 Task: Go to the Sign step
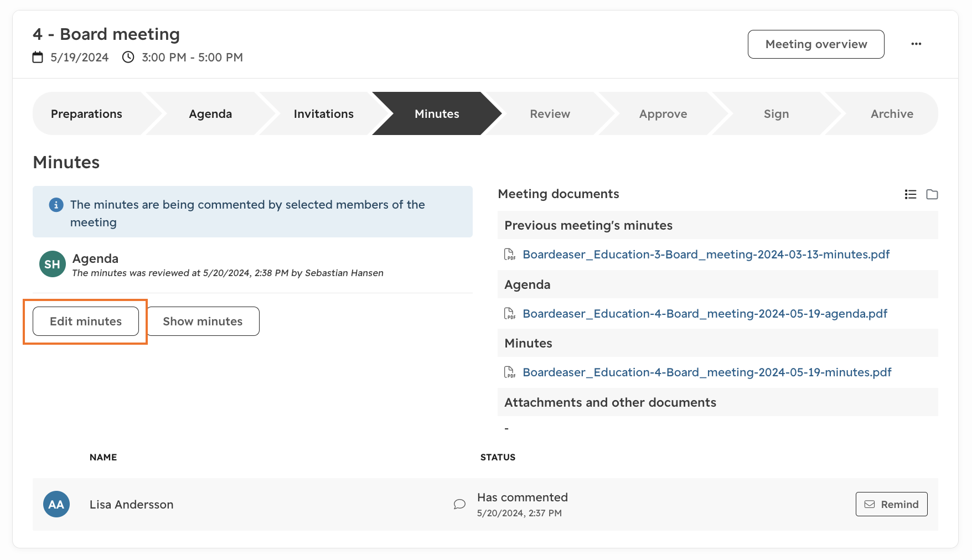(777, 113)
